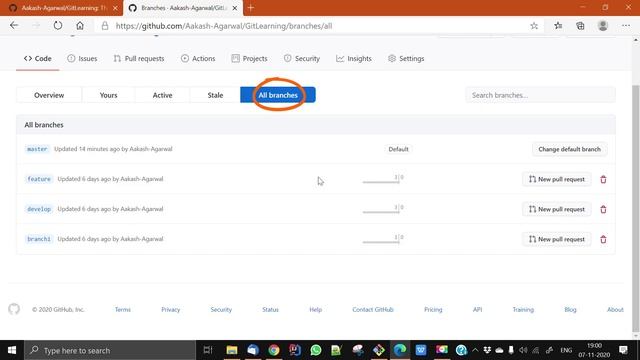Open the Pull requests tab
Viewport: 640px width, 360px height.
[139, 58]
